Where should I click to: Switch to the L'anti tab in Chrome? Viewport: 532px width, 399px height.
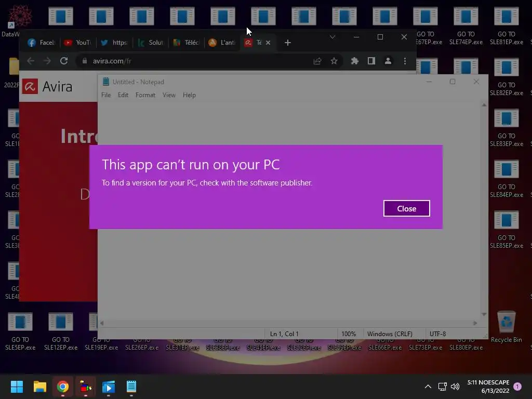click(x=222, y=43)
